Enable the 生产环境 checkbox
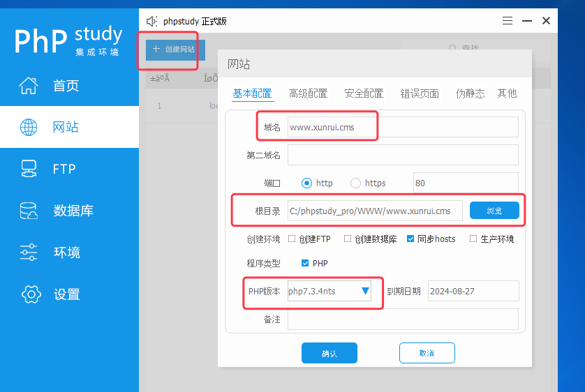This screenshot has height=392, width=585. click(473, 239)
